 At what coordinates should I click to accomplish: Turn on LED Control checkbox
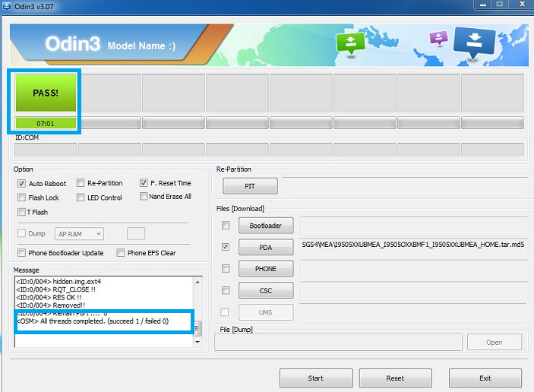(x=81, y=198)
